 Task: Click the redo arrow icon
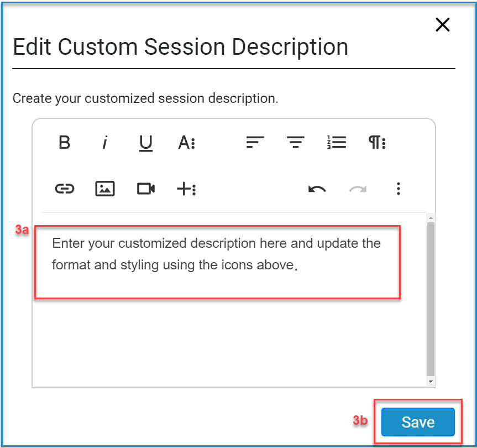(x=358, y=189)
